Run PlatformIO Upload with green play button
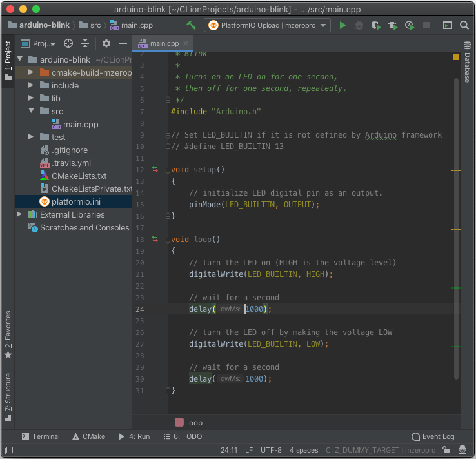 point(342,25)
